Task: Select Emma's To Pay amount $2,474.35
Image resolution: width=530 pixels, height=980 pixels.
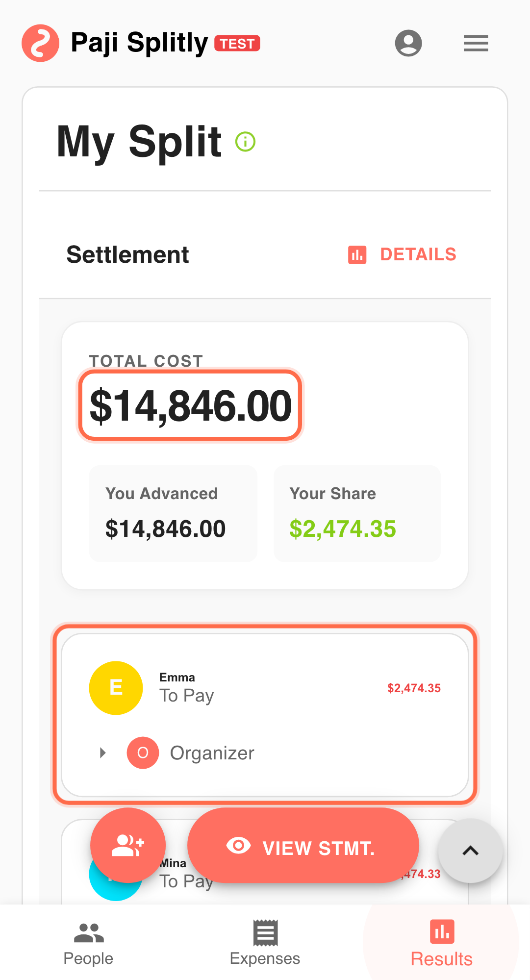Action: [414, 688]
